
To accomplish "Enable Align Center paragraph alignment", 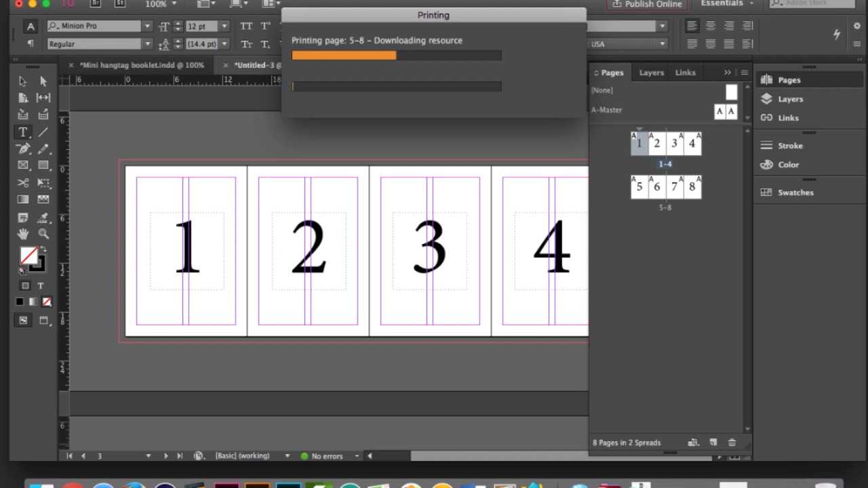I will 711,26.
